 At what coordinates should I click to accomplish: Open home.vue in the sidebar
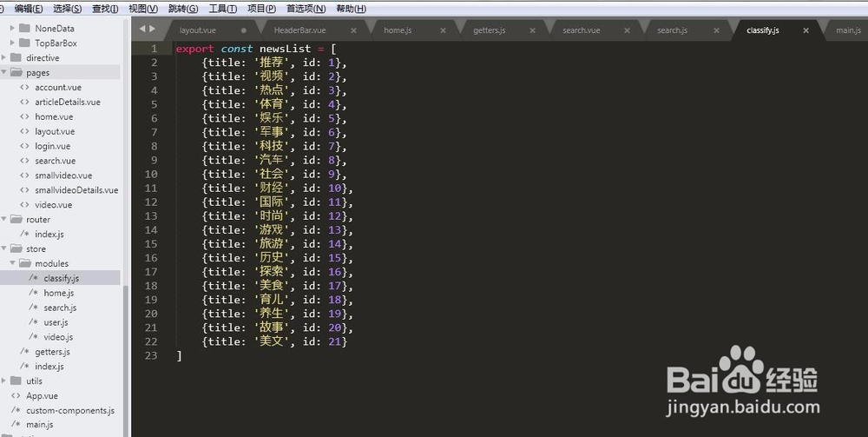(x=54, y=116)
